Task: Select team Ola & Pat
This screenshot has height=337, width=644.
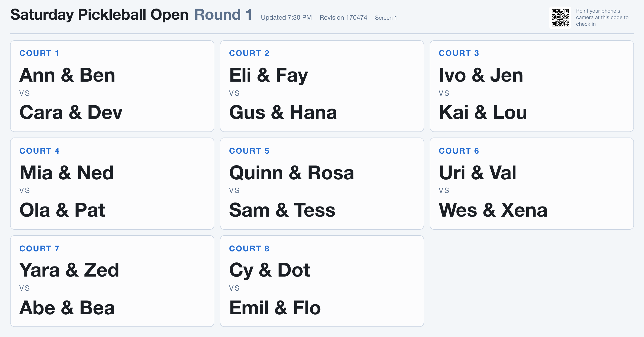Action: [x=62, y=210]
